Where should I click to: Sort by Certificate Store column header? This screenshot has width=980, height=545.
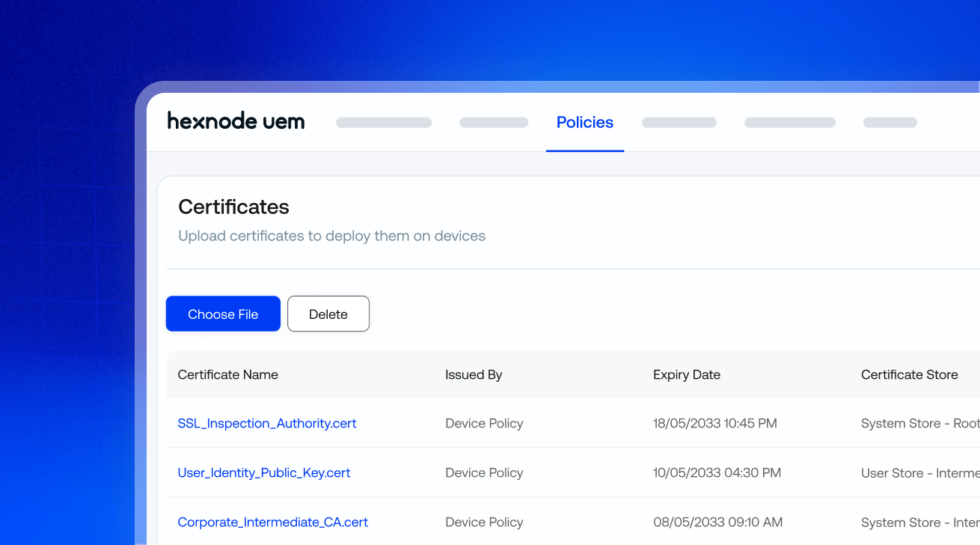tap(910, 375)
